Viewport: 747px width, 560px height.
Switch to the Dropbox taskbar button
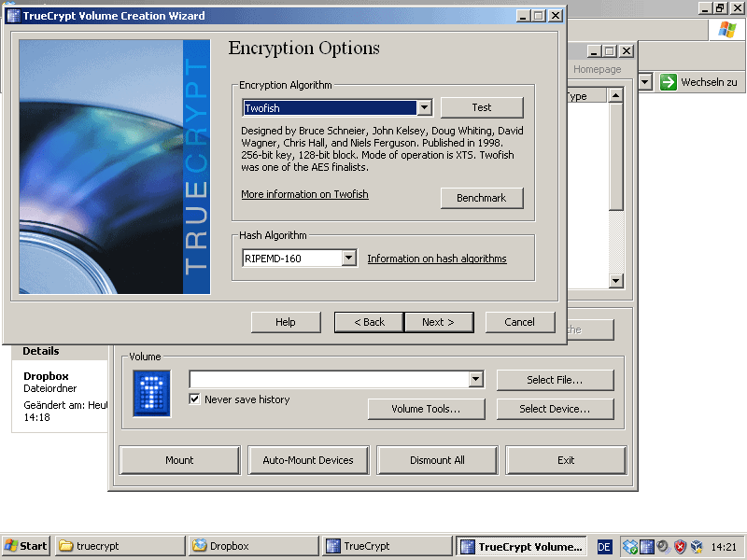(254, 546)
